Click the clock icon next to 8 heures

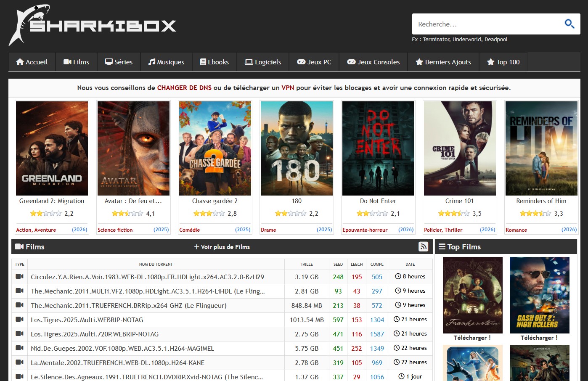398,277
